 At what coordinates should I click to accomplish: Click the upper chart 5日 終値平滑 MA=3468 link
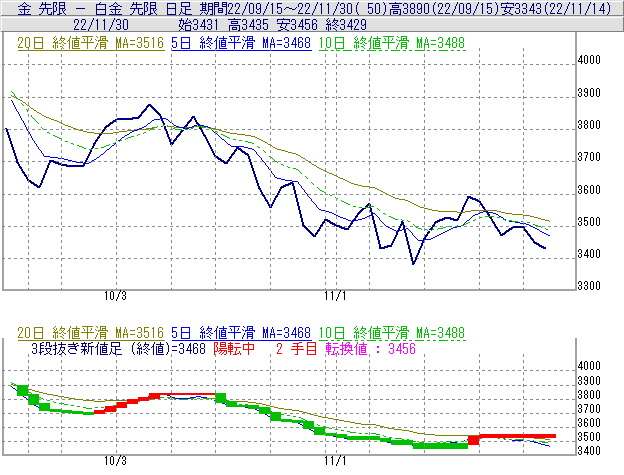(241, 43)
